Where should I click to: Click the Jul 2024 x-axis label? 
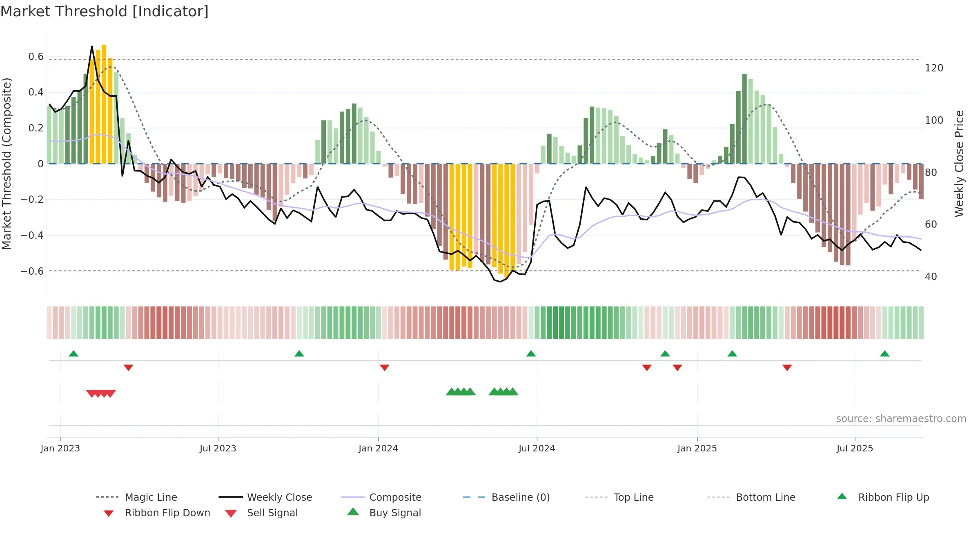537,448
